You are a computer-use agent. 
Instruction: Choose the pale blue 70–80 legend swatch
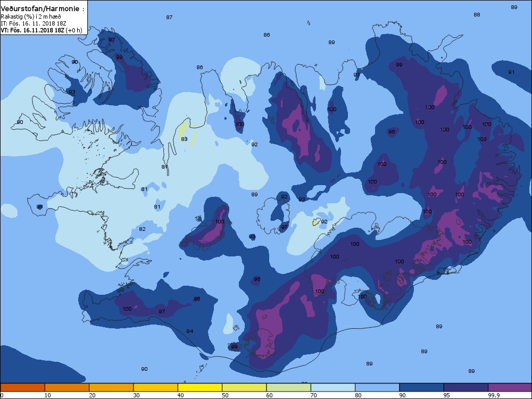[333, 387]
